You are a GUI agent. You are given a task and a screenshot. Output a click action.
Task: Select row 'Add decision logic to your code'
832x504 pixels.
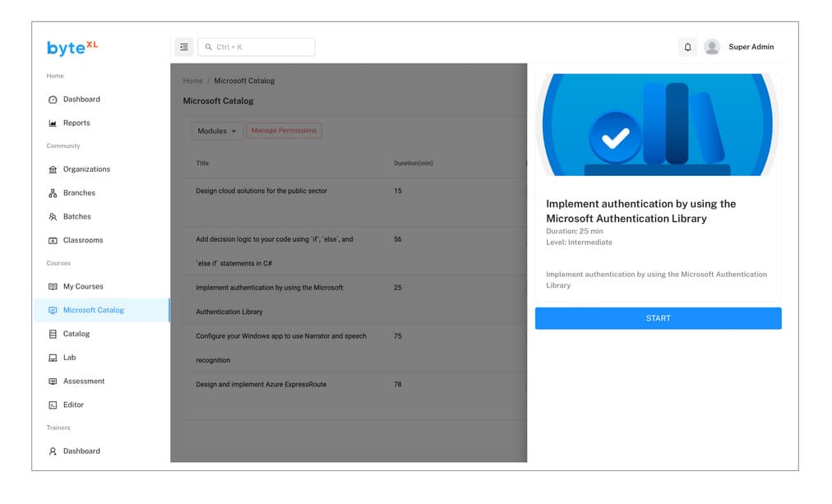pyautogui.click(x=355, y=251)
